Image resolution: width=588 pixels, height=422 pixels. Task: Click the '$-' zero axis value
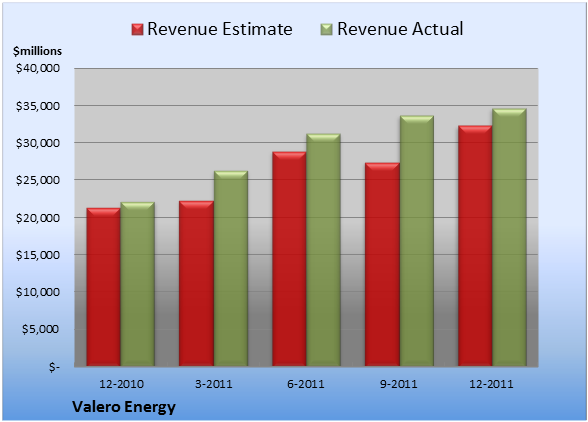click(x=54, y=366)
